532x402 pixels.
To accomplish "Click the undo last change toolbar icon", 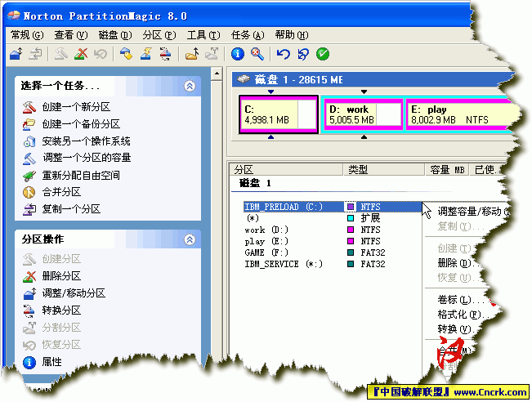I will click(284, 54).
